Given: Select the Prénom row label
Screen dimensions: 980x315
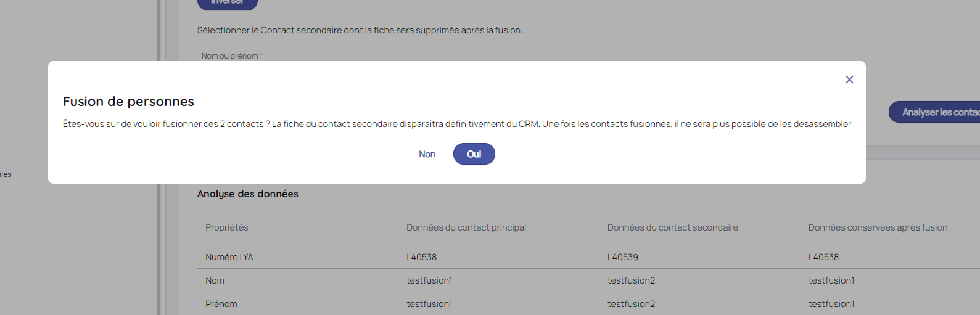Looking at the screenshot, I should coord(221,304).
